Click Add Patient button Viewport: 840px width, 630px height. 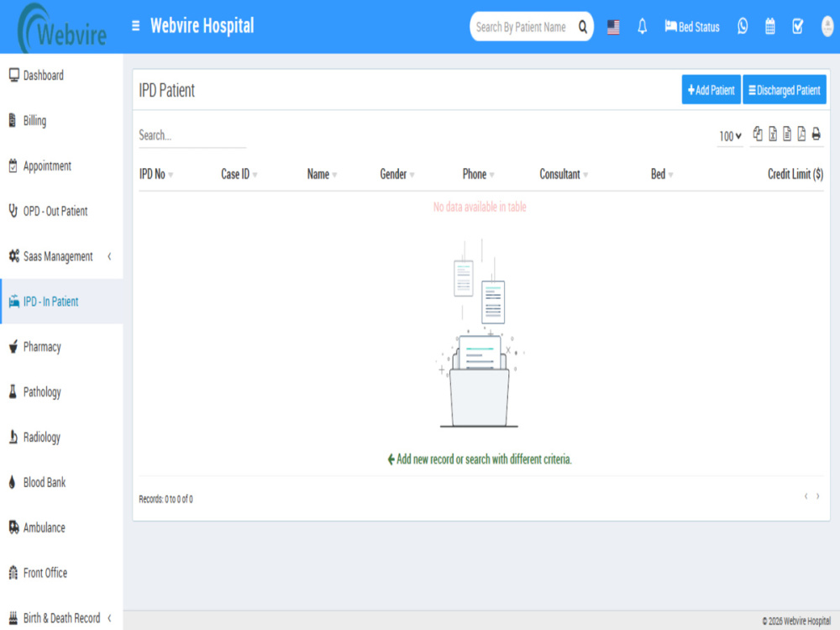711,90
